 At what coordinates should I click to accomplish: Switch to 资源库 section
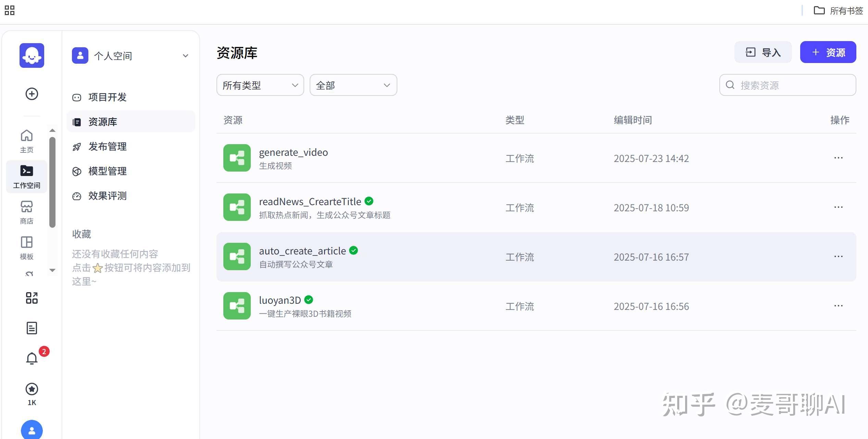click(x=102, y=122)
